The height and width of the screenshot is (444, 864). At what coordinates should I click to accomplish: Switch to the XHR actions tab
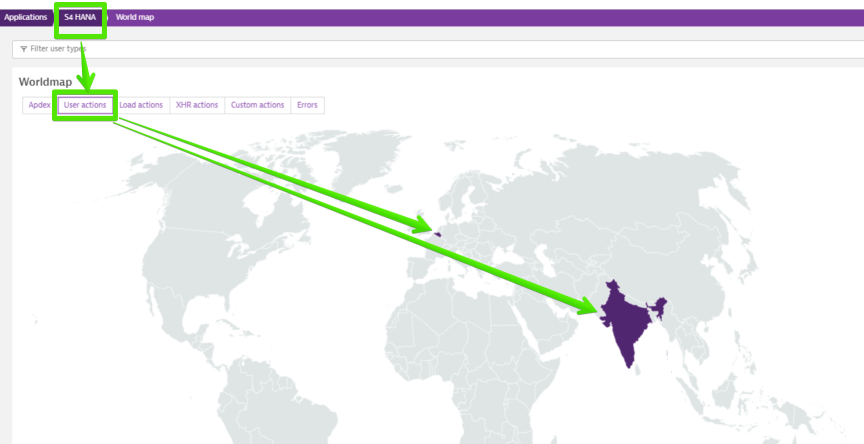pos(197,105)
